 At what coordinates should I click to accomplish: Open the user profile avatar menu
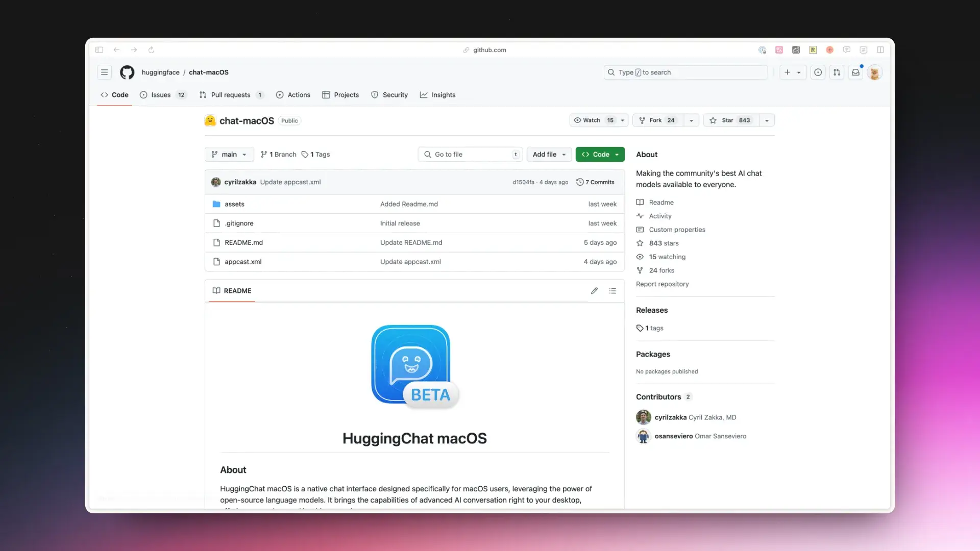point(874,72)
